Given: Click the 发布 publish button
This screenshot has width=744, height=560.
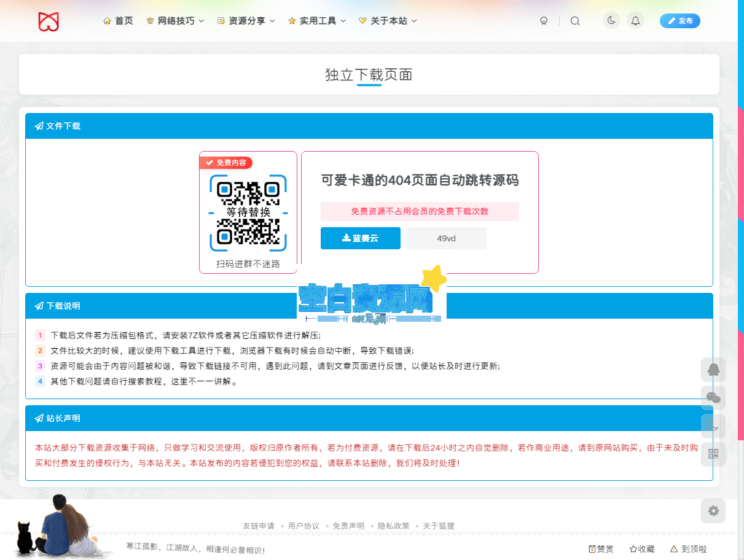Looking at the screenshot, I should click(680, 20).
